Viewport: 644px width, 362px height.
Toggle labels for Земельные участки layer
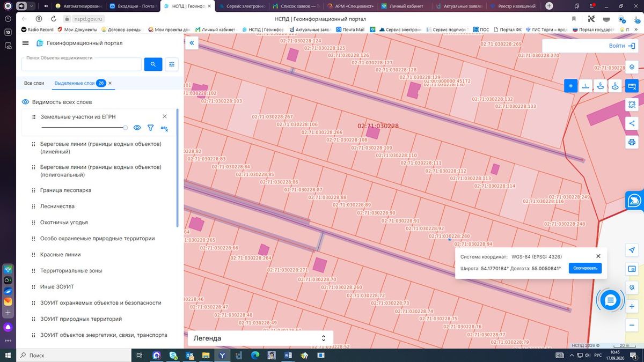[x=164, y=128]
